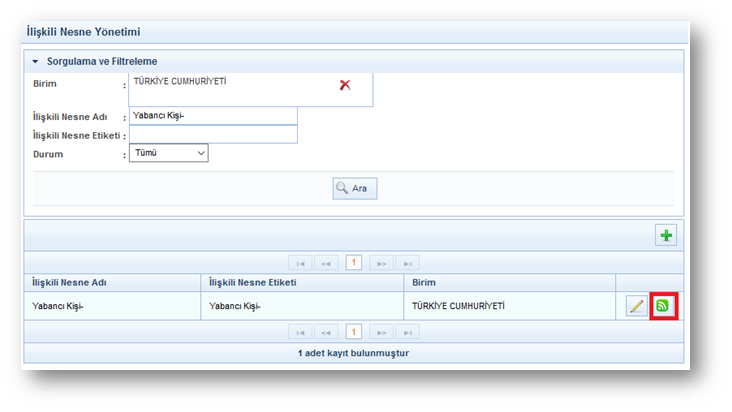Collapse the Sorgulama ve Filtreleme panel
The image size is (732, 412).
pyautogui.click(x=35, y=62)
